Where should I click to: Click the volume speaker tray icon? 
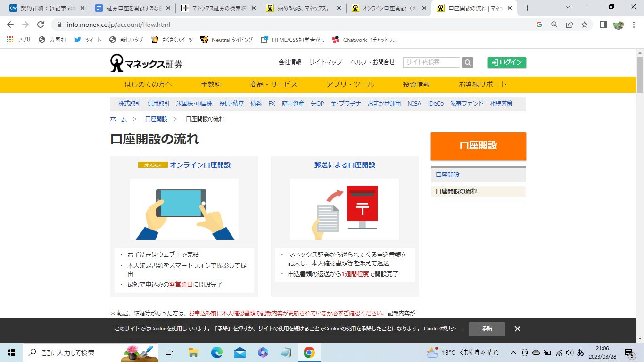tap(569, 353)
